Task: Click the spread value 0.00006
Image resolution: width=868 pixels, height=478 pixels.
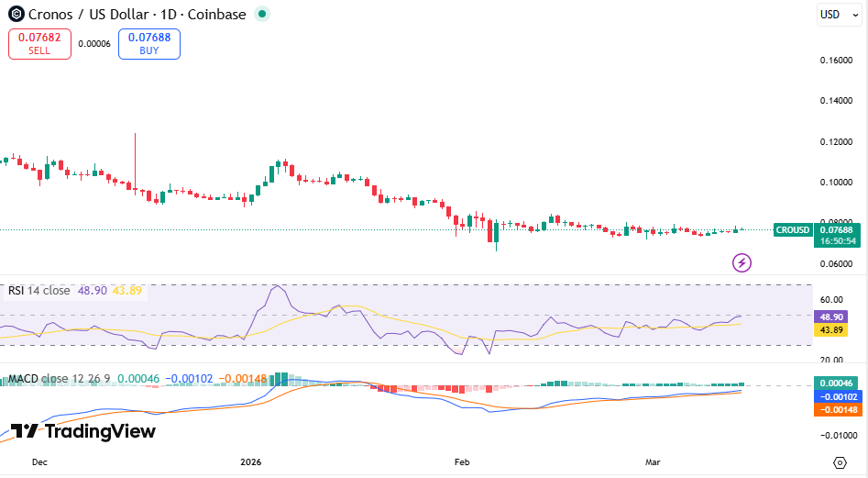Action: coord(94,44)
